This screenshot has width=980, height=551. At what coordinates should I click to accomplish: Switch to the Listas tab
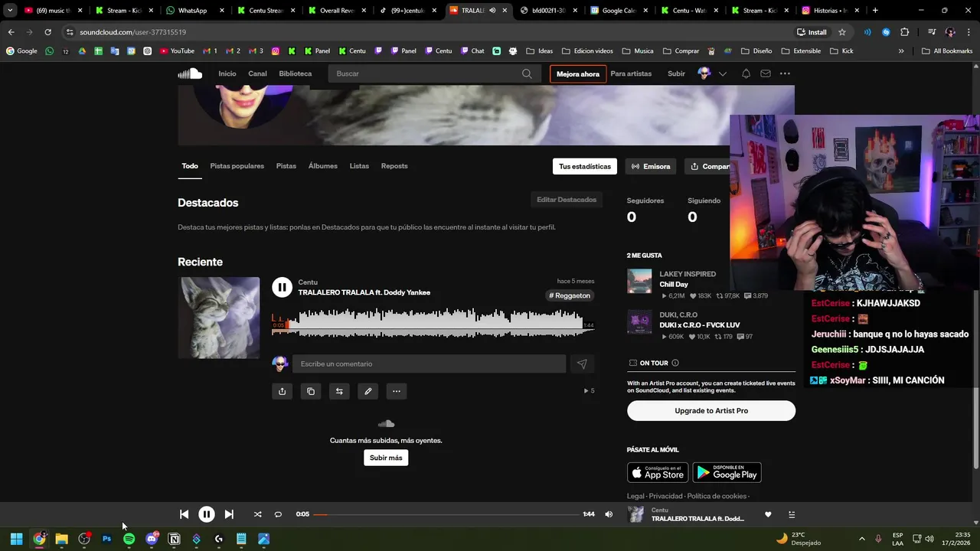[359, 166]
